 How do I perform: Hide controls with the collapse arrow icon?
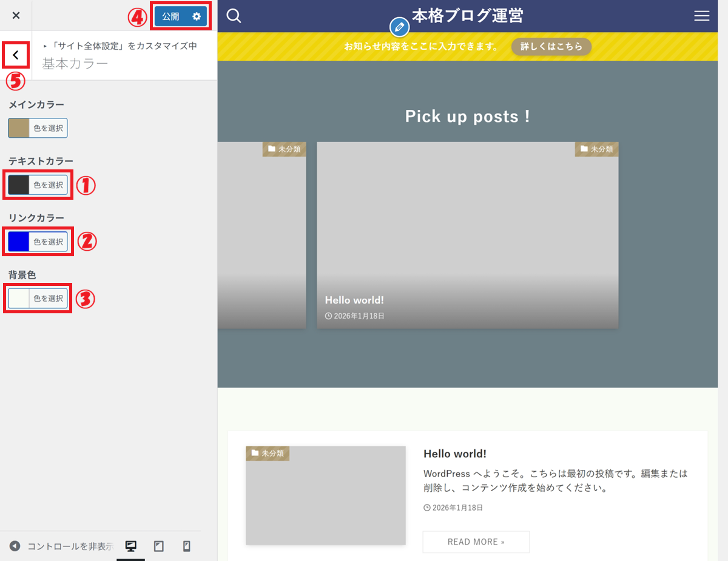(15, 546)
